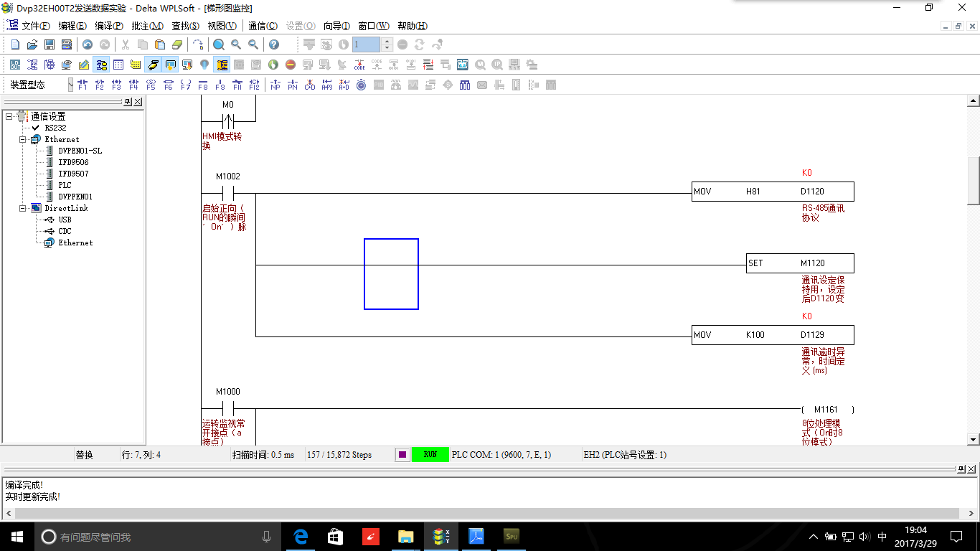This screenshot has width=980, height=551.
Task: Open the 装置型态 dropdown arrow
Action: pos(70,85)
